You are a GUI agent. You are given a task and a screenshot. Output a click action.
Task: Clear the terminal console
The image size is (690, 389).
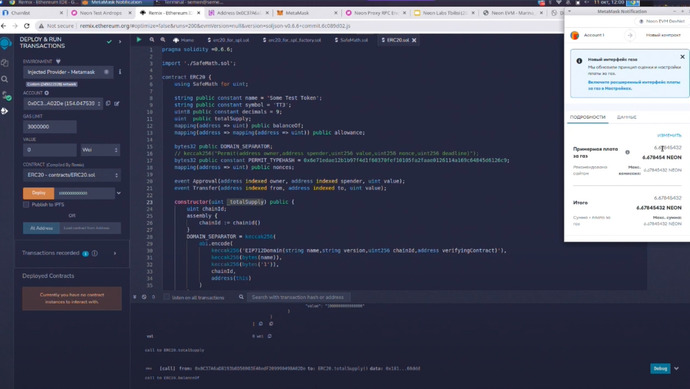coord(144,297)
